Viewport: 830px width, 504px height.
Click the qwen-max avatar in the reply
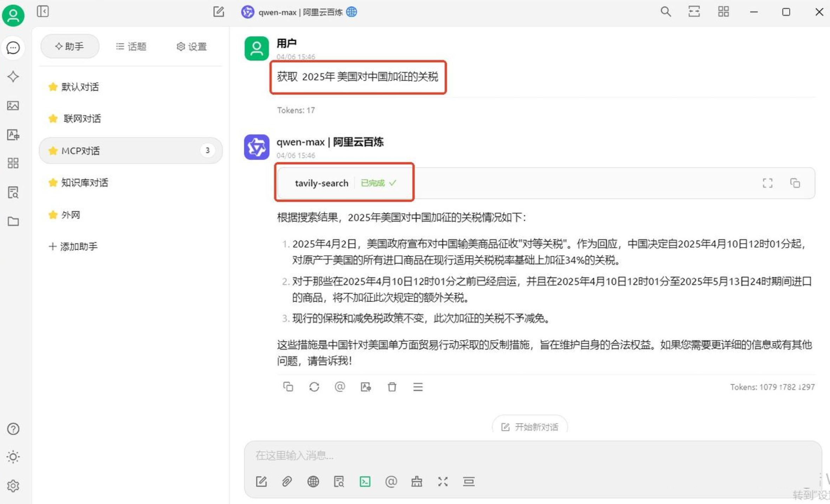[x=257, y=147]
